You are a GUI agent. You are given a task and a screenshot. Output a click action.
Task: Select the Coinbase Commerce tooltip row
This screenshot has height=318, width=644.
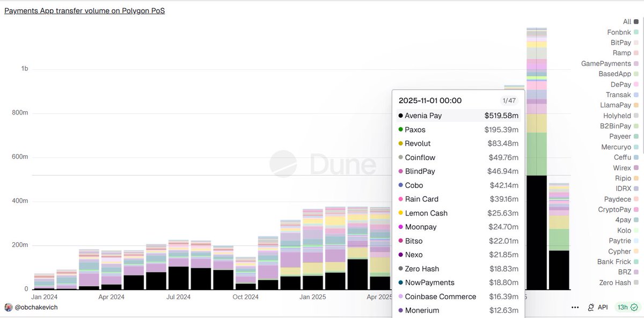point(458,297)
